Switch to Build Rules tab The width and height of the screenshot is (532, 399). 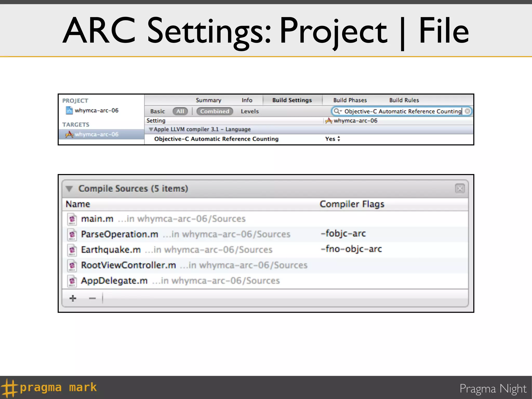(404, 100)
